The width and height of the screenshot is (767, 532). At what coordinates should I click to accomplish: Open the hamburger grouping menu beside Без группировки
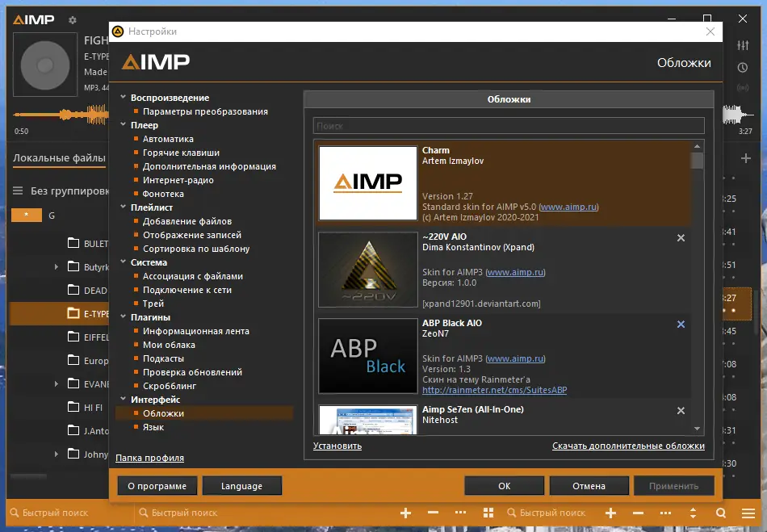click(x=18, y=191)
